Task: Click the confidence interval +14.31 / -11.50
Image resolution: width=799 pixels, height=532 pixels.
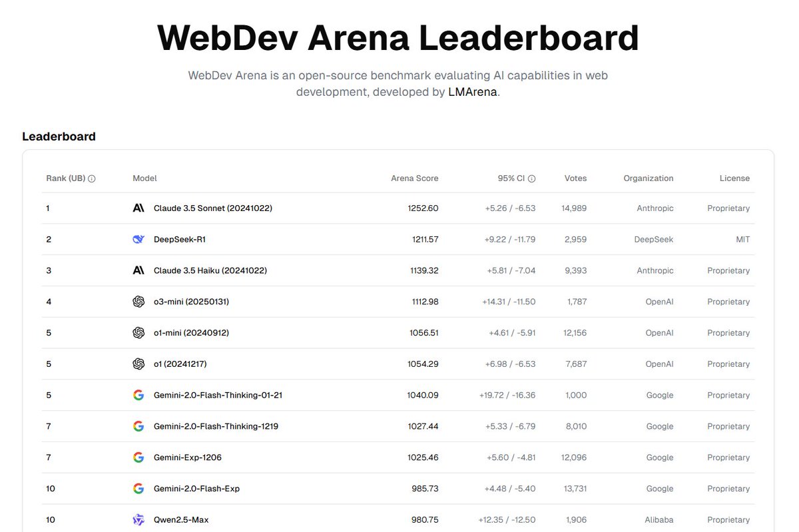Action: 509,302
